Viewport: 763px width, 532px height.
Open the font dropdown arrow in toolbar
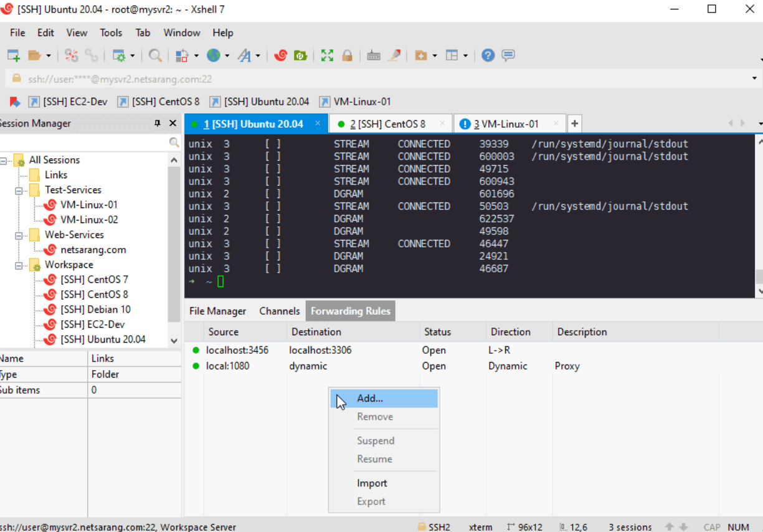[x=258, y=56]
